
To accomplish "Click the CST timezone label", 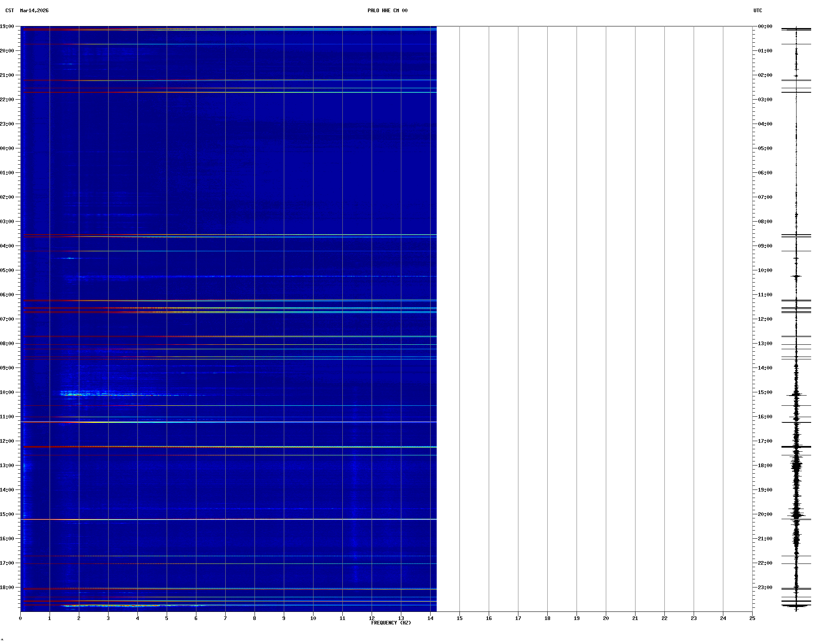I will (x=10, y=11).
